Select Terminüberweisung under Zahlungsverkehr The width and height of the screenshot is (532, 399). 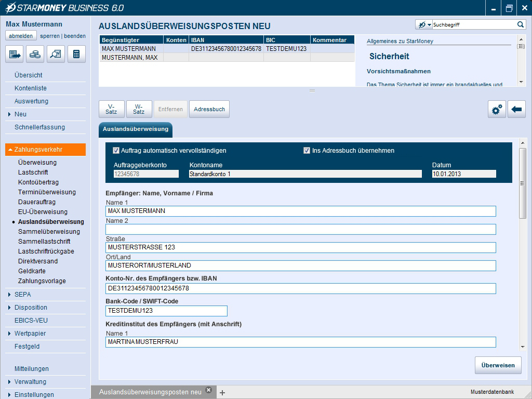pos(47,192)
